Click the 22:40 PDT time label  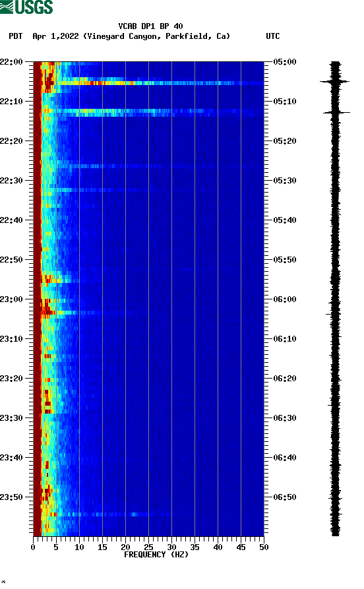click(11, 220)
